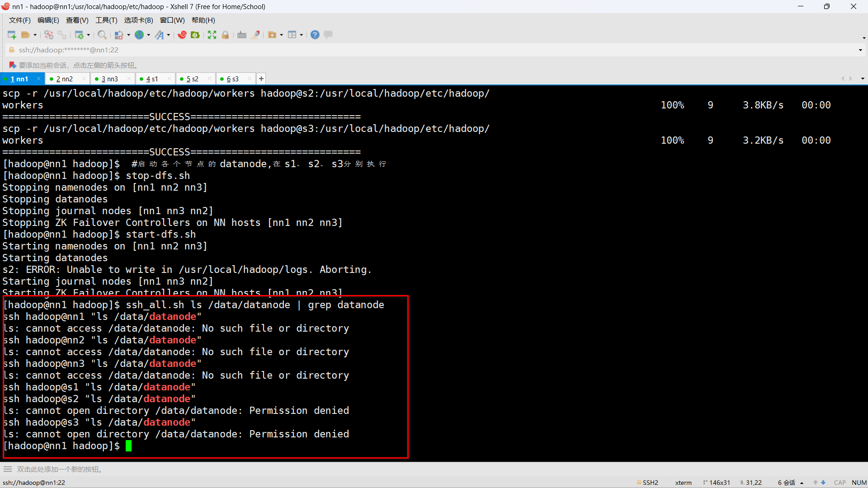The image size is (868, 488).
Task: Launch Xftp with green folder icon
Action: [195, 35]
